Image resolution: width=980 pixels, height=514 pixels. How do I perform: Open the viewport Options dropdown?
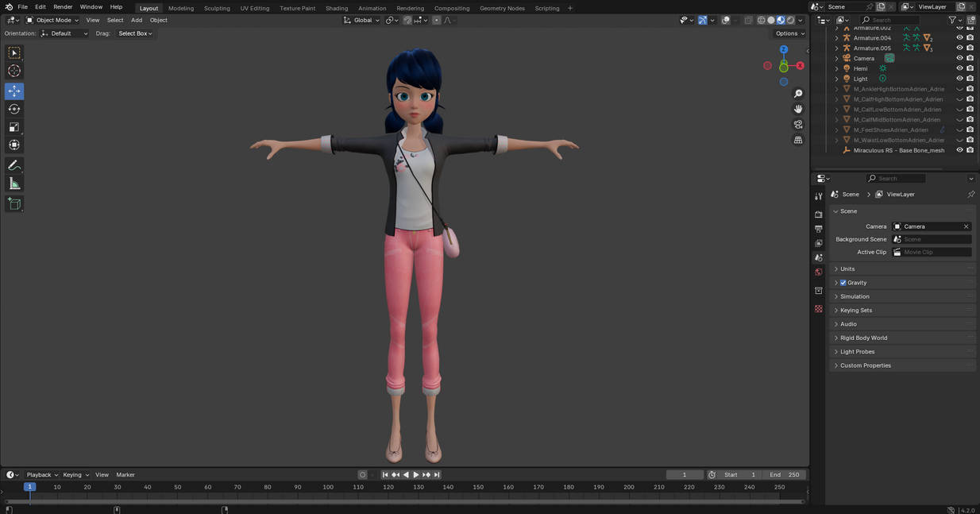[790, 33]
